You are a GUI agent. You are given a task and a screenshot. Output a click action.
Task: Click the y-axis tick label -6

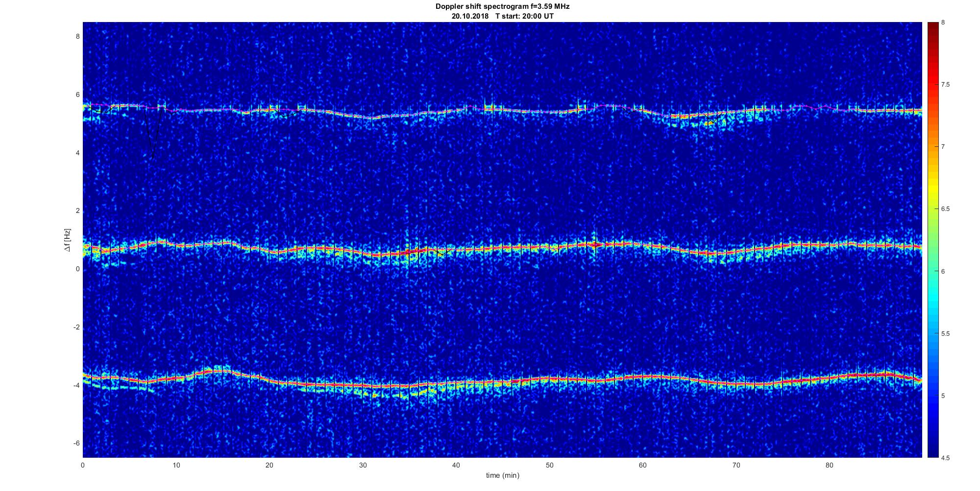coord(76,443)
